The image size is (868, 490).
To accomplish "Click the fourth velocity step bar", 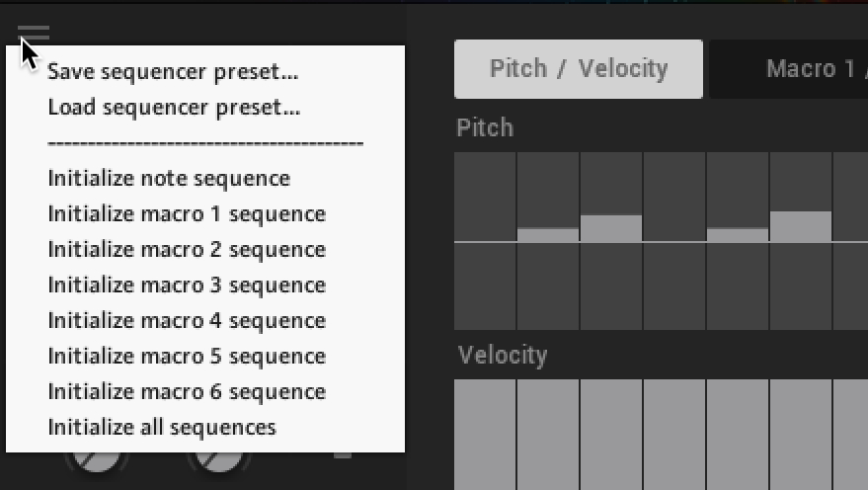I will [674, 433].
